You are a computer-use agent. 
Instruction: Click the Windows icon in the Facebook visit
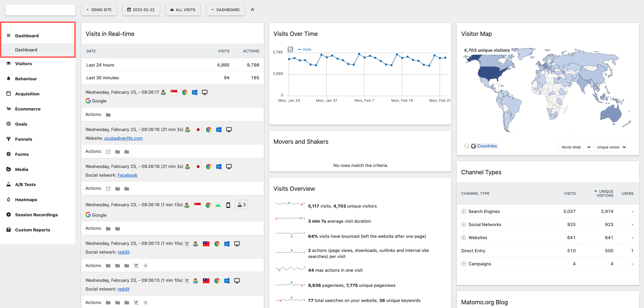coord(219,167)
